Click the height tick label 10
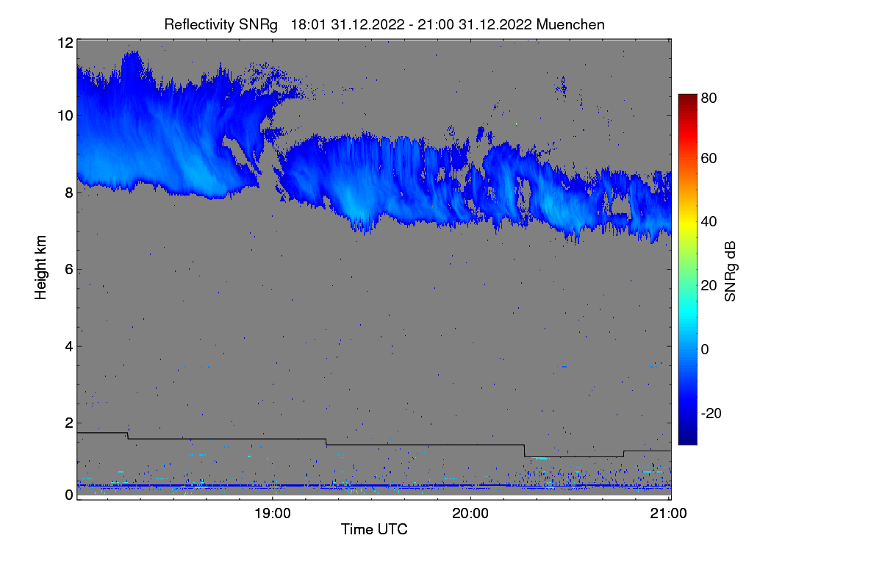 click(65, 115)
